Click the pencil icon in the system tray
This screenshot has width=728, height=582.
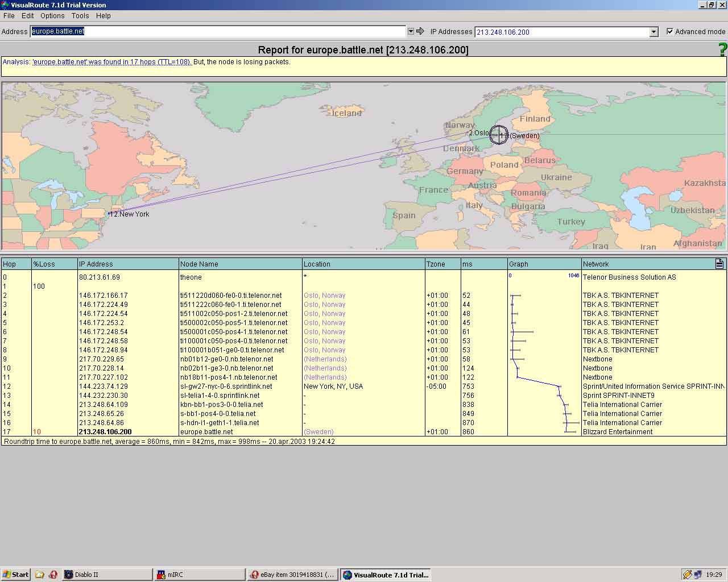point(688,575)
